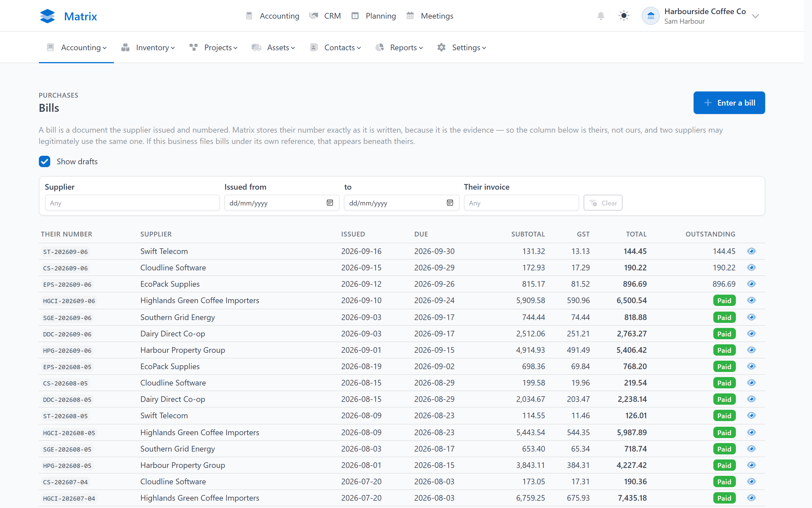Click subtotal 2,512.06 on Dairy Direct row
The width and height of the screenshot is (812, 508).
pos(531,334)
